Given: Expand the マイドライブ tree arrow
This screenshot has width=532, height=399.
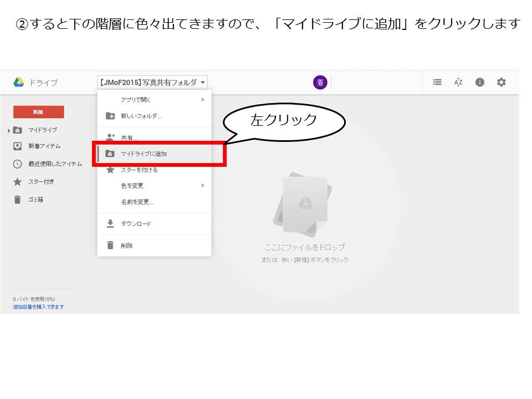Looking at the screenshot, I should [9, 130].
